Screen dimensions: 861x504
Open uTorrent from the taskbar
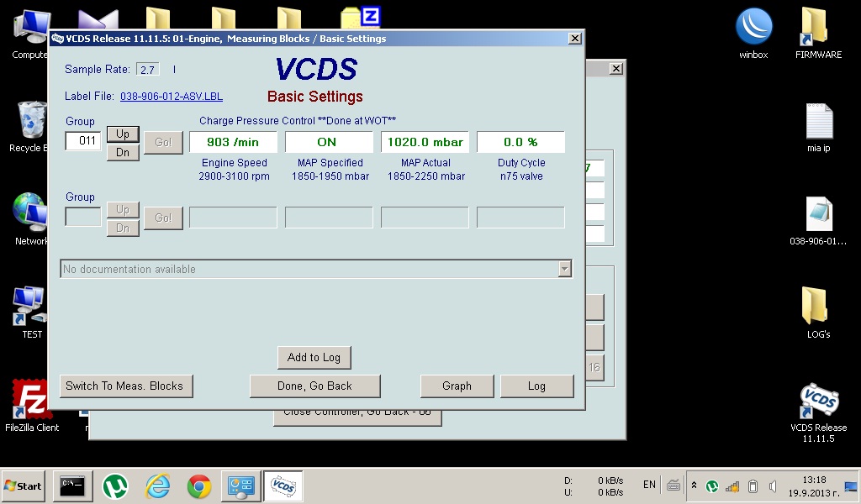pos(115,486)
